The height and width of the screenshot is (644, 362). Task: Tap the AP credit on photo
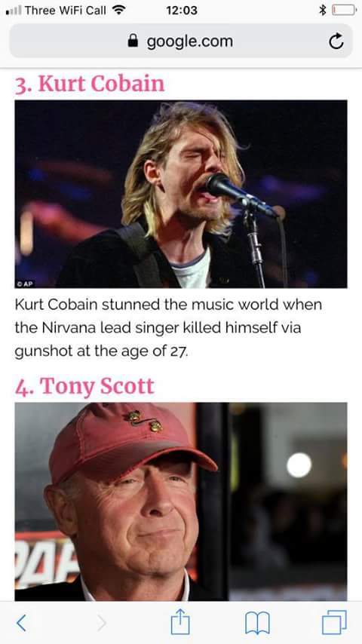(26, 284)
